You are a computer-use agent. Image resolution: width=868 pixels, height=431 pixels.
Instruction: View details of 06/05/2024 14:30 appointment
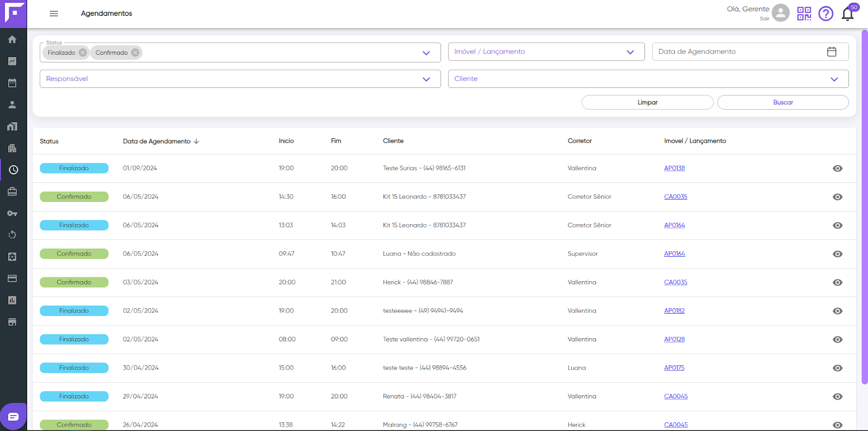[838, 197]
